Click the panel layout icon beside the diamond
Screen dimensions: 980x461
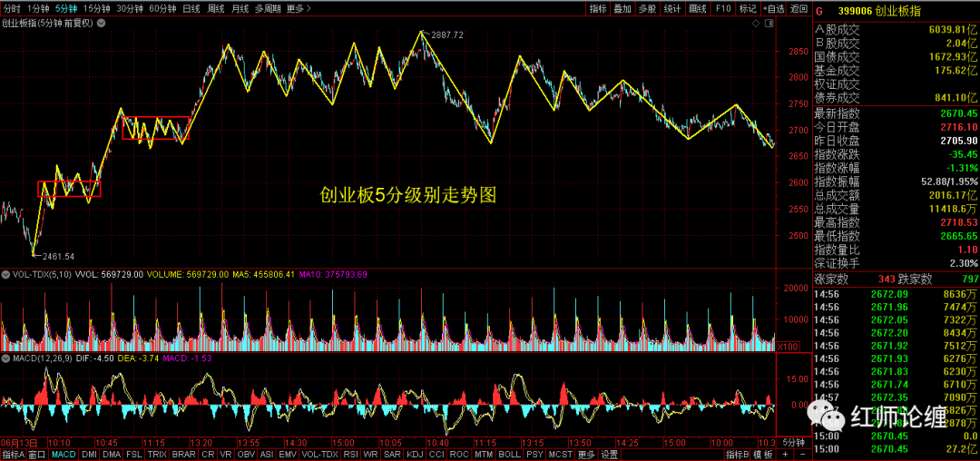point(769,25)
